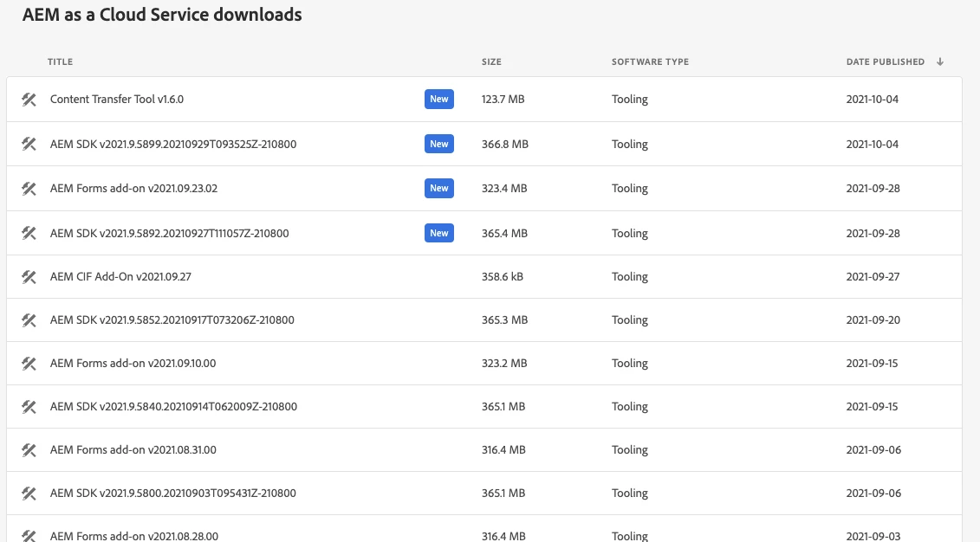Click tooling icon for AEM CIF Add-On v2021.09.27
The height and width of the screenshot is (542, 980).
[29, 276]
